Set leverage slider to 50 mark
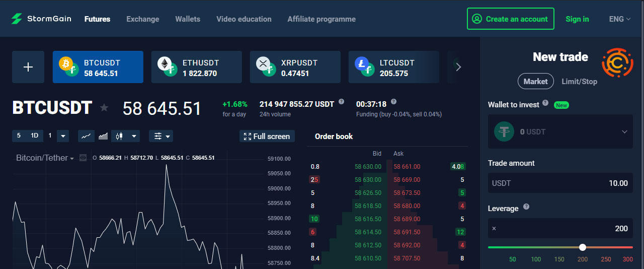This screenshot has height=269, width=644. click(x=513, y=259)
